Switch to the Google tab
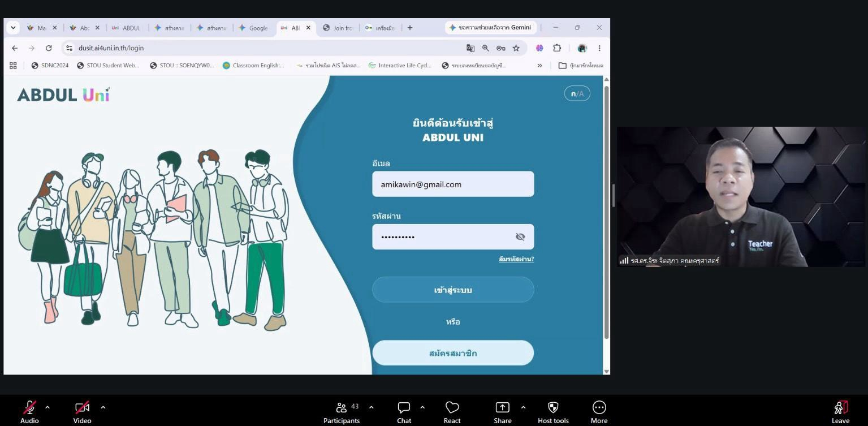This screenshot has width=868, height=426. click(x=254, y=28)
